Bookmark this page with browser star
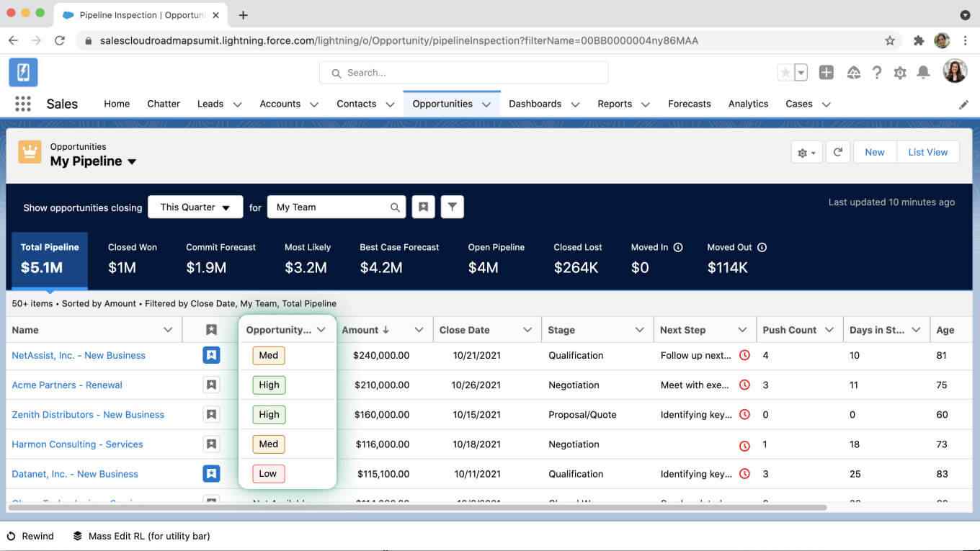Image resolution: width=980 pixels, height=551 pixels. pyautogui.click(x=890, y=41)
